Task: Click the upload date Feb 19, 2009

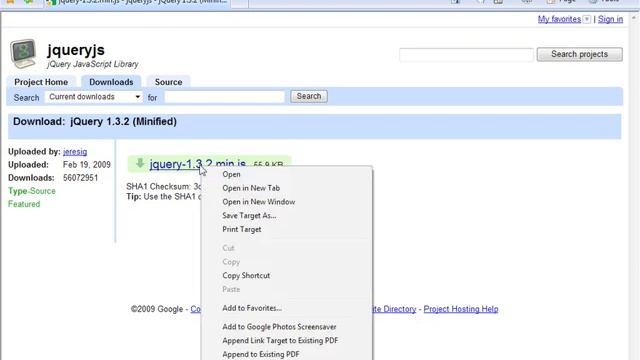Action: point(87,165)
